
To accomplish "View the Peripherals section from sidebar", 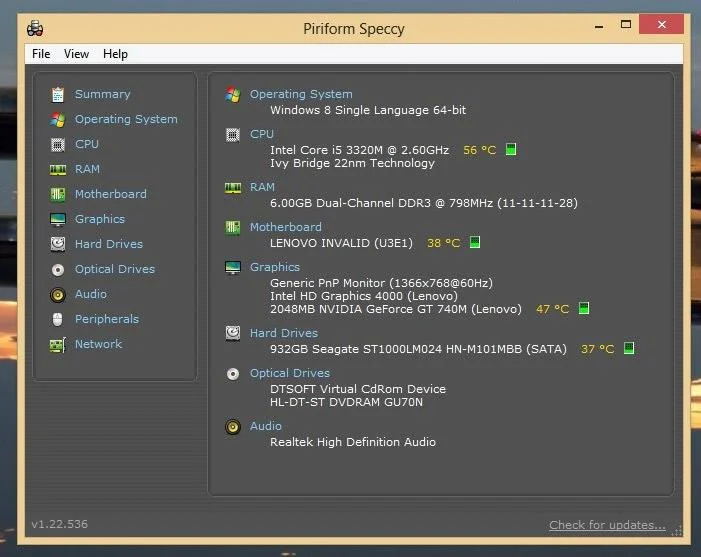I will [x=107, y=320].
